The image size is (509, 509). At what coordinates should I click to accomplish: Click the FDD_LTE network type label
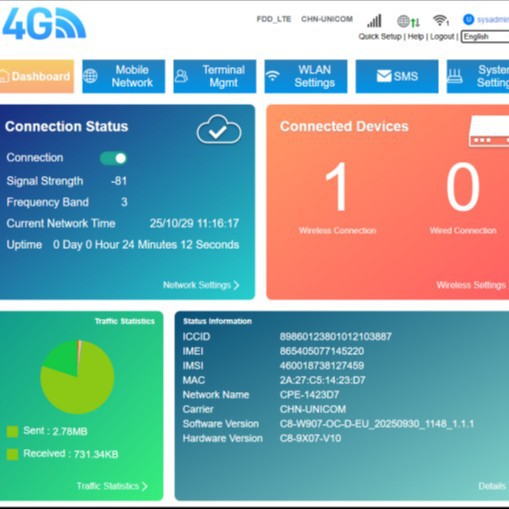pyautogui.click(x=274, y=19)
